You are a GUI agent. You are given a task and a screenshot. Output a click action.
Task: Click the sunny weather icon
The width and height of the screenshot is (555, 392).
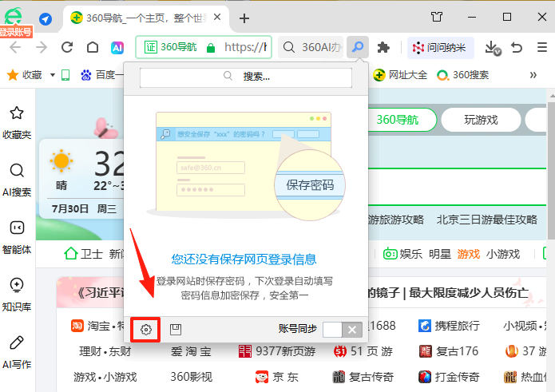61,161
